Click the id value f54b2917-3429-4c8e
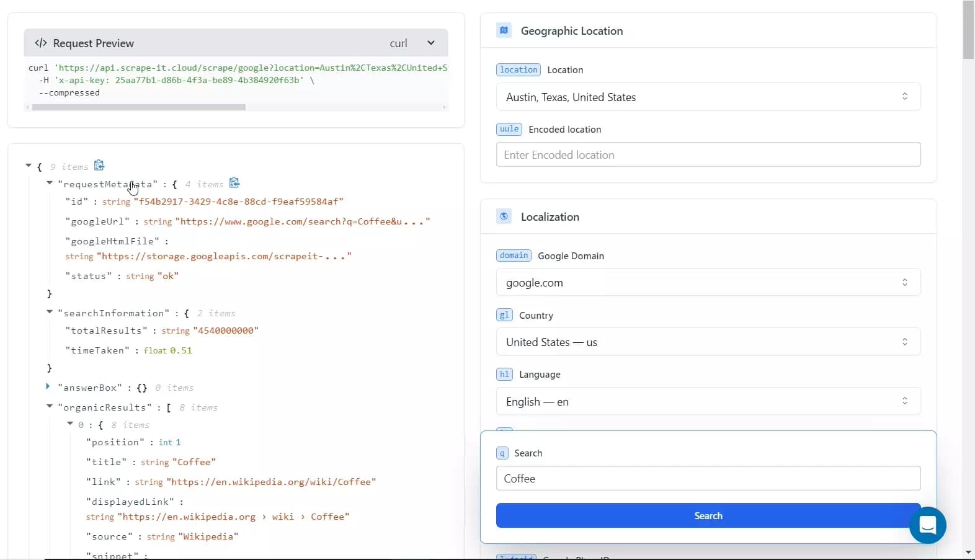This screenshot has height=560, width=975. pos(239,202)
